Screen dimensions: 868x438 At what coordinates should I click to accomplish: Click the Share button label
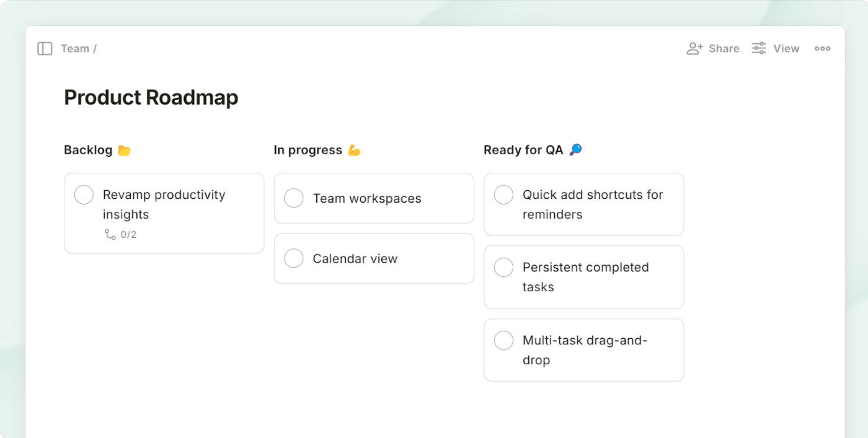pos(724,48)
